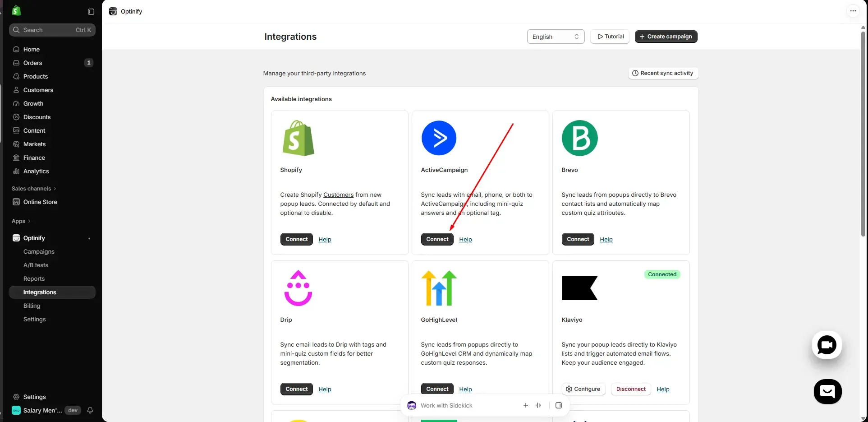Open the video chat bubble icon

(x=827, y=345)
